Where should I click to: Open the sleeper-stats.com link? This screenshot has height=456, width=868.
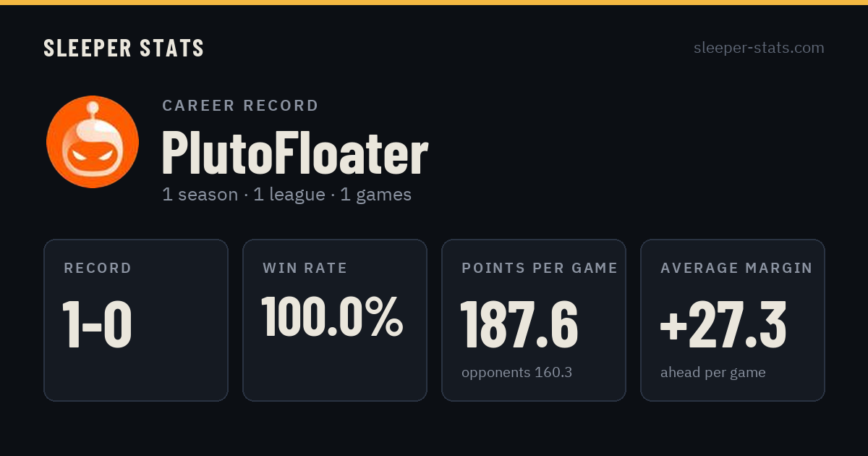point(759,48)
